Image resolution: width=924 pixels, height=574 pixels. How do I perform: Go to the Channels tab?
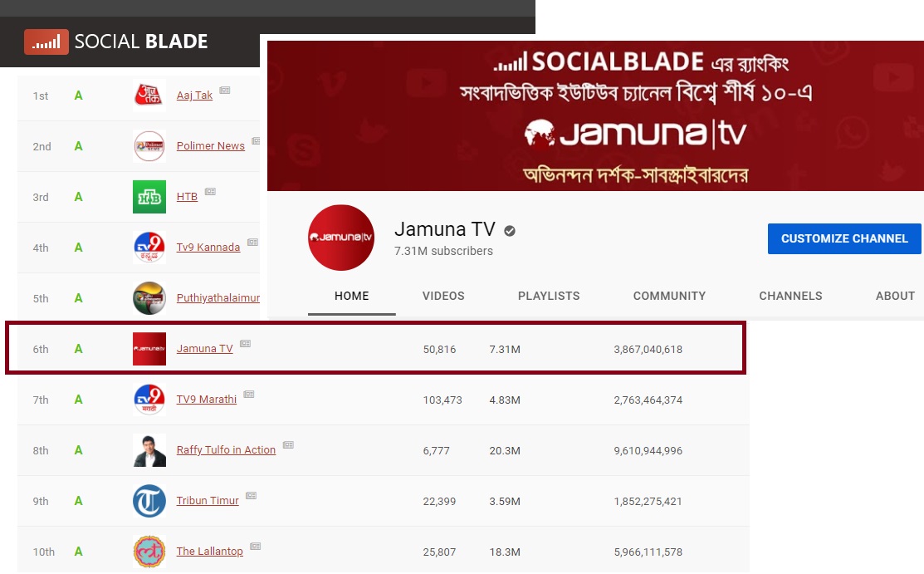pos(790,296)
